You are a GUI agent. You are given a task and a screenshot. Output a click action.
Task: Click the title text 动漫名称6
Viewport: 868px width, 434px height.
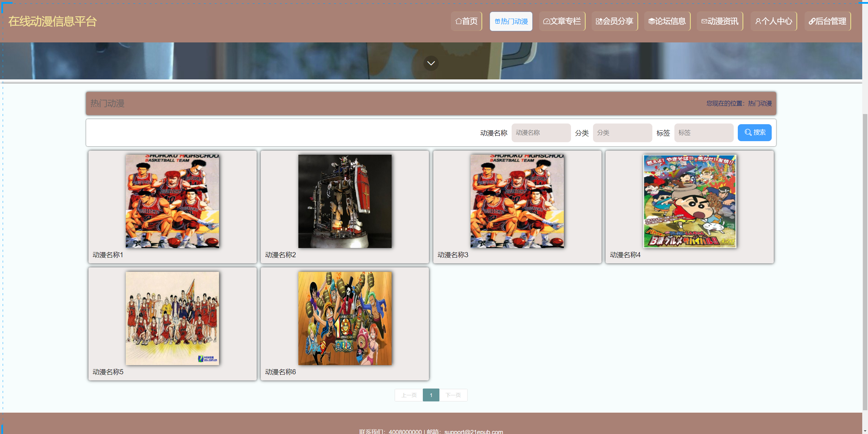(x=280, y=372)
